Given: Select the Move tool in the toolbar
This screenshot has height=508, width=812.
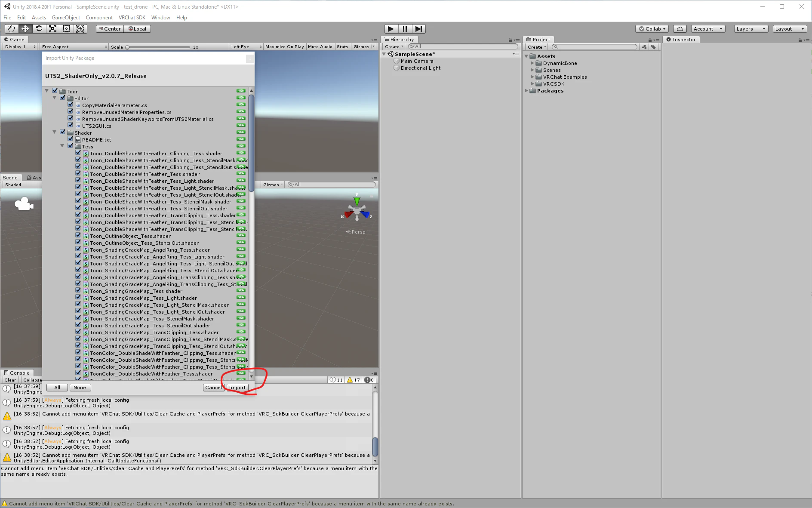Looking at the screenshot, I should pyautogui.click(x=25, y=29).
